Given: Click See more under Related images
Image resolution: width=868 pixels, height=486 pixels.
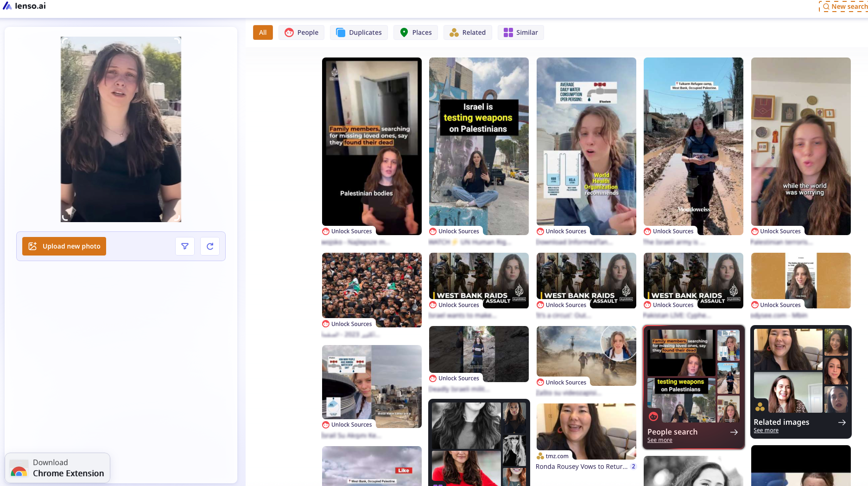Looking at the screenshot, I should 766,430.
